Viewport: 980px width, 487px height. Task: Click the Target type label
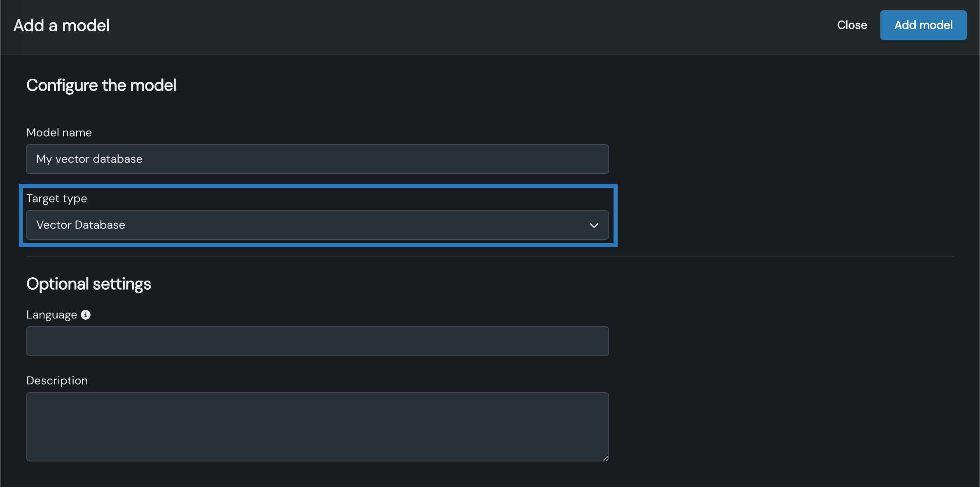[x=57, y=199]
